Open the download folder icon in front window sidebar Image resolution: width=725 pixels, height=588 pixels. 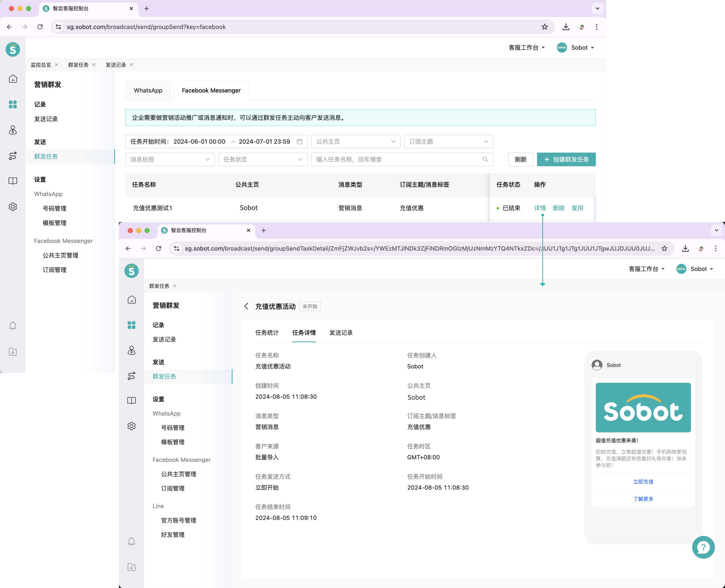(132, 567)
